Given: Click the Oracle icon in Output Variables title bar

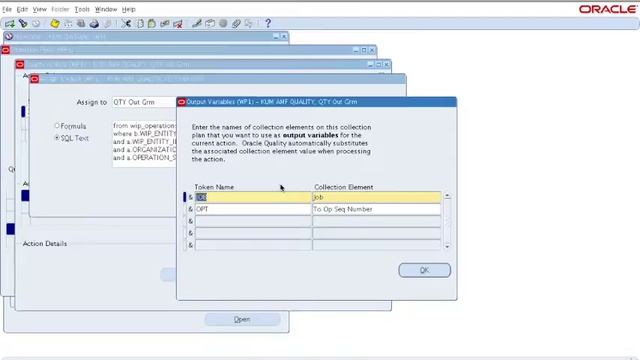Looking at the screenshot, I should click(x=182, y=102).
